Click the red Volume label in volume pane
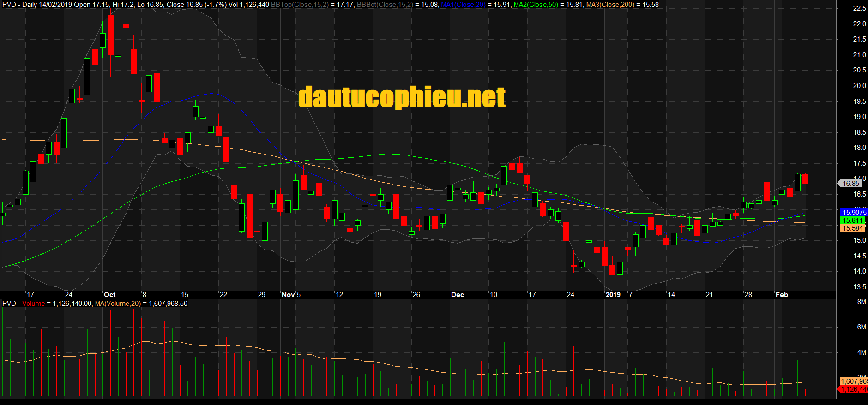This screenshot has width=868, height=405. 33,304
